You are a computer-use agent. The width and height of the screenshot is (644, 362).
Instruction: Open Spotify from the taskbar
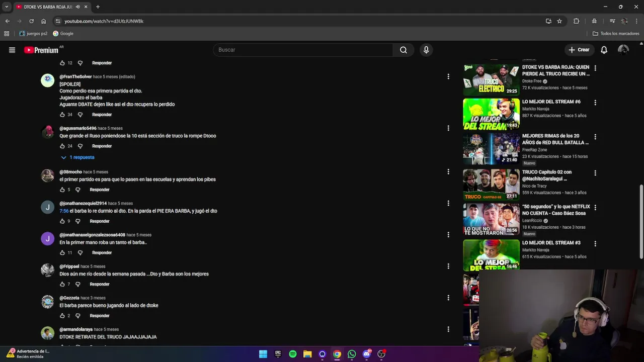(x=293, y=354)
